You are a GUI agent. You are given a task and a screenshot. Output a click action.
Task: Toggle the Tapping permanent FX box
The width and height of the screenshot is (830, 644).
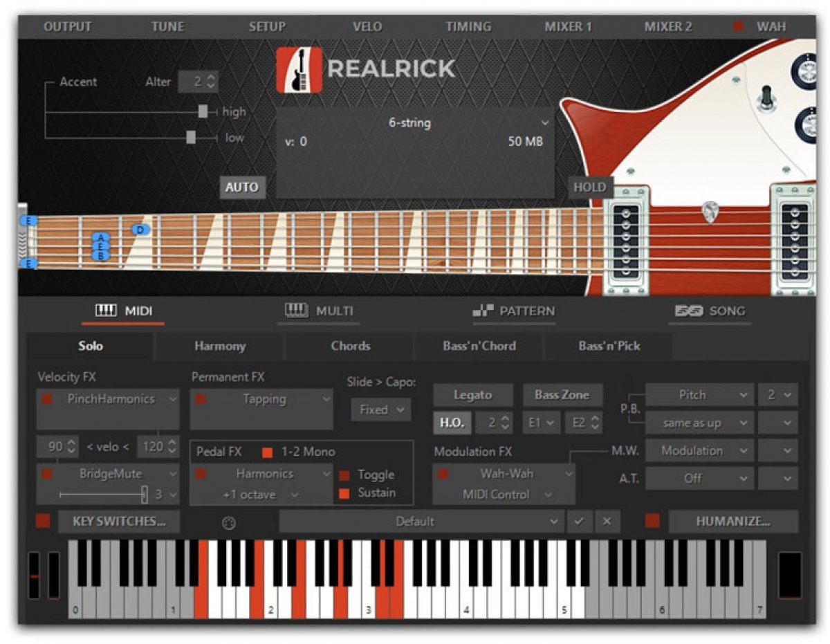(201, 399)
